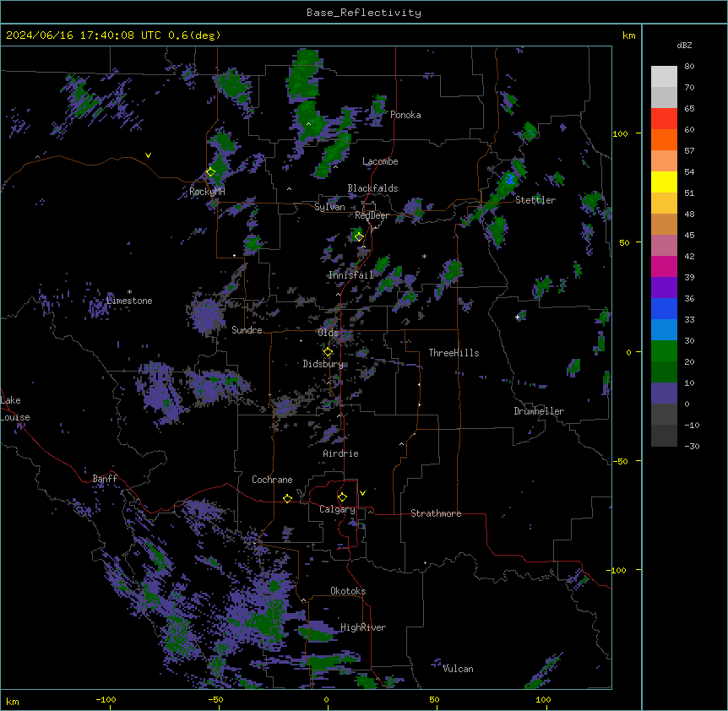
Task: Click the RedDeer city label
Action: (372, 215)
